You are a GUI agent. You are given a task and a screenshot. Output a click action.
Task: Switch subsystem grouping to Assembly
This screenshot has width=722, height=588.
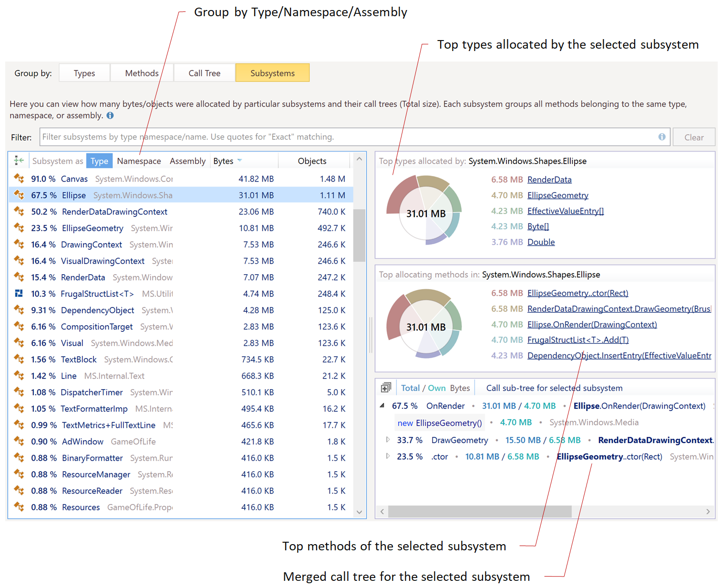187,161
